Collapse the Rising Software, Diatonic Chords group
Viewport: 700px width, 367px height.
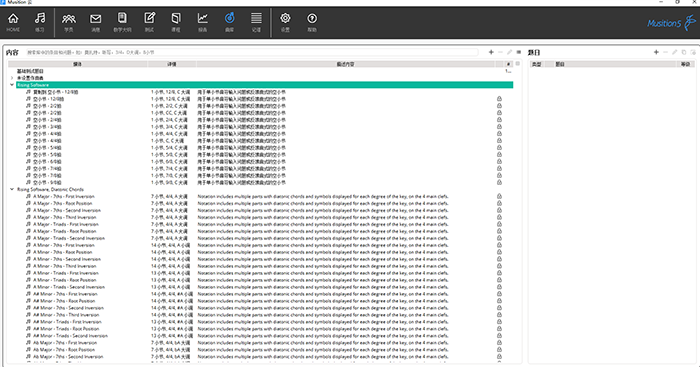tap(12, 189)
